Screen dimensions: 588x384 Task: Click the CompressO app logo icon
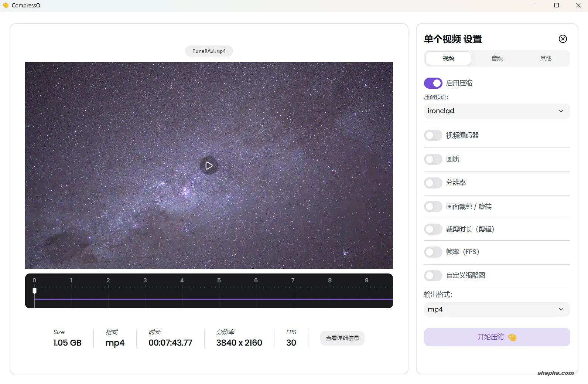(6, 5)
